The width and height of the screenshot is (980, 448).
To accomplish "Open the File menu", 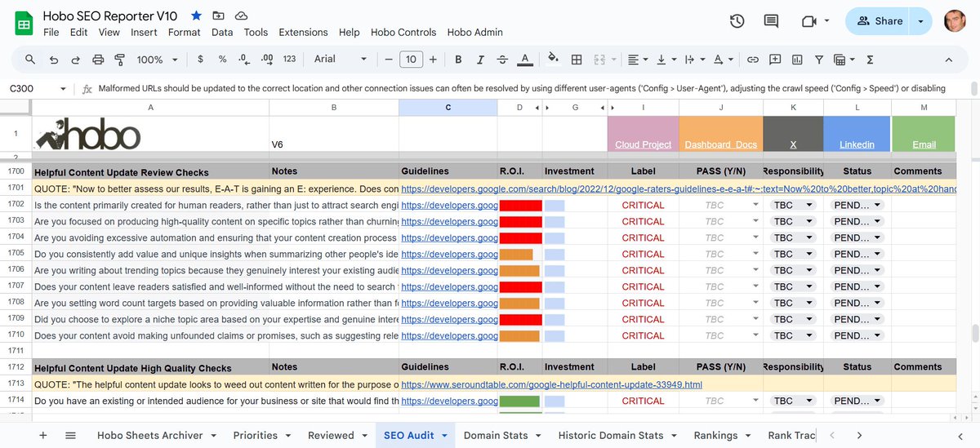I will (51, 33).
